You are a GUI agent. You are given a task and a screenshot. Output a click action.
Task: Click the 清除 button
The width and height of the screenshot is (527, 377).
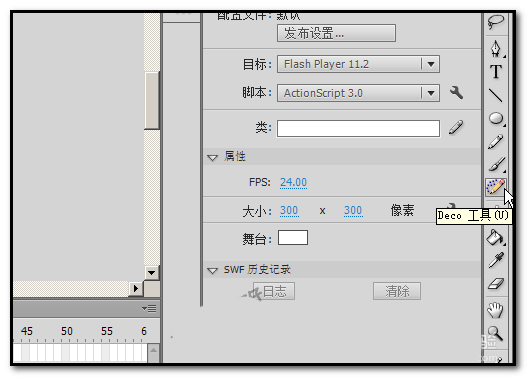coord(397,291)
